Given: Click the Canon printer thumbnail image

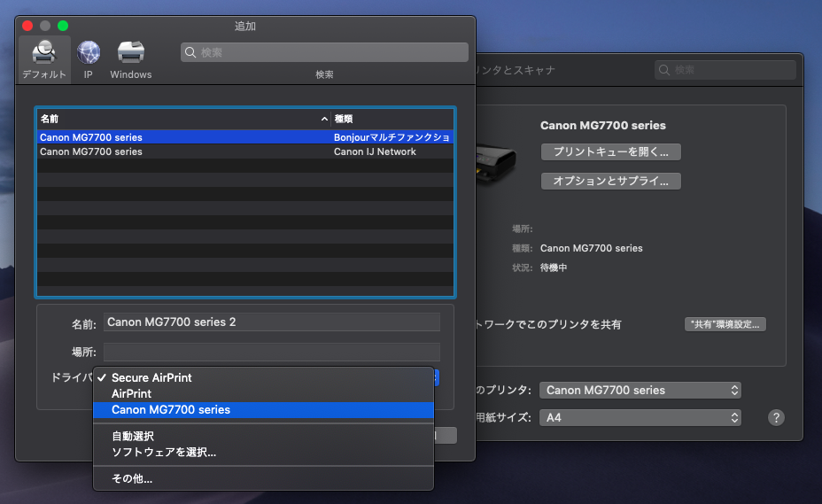Looking at the screenshot, I should click(x=495, y=163).
